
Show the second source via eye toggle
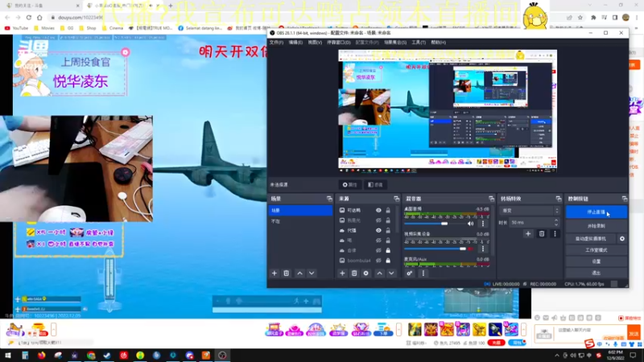click(378, 220)
